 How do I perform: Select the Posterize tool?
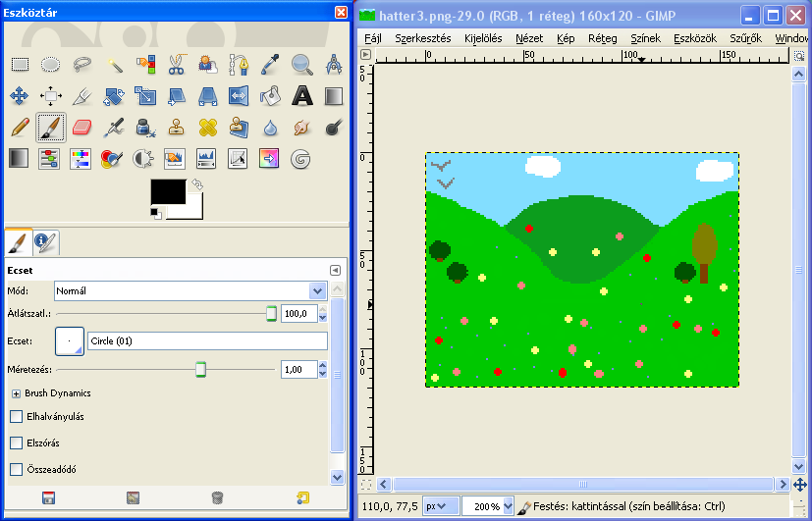[269, 159]
